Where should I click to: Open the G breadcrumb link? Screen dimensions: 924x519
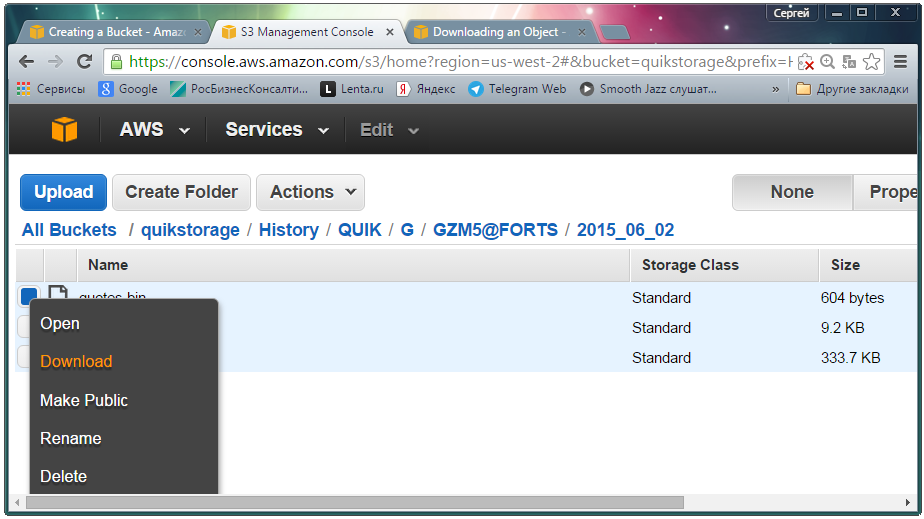(x=407, y=230)
